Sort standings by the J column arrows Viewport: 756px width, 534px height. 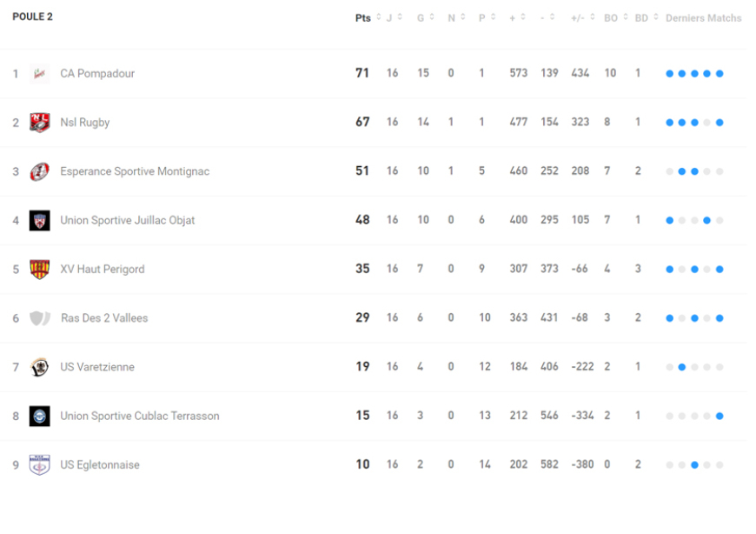click(x=394, y=18)
